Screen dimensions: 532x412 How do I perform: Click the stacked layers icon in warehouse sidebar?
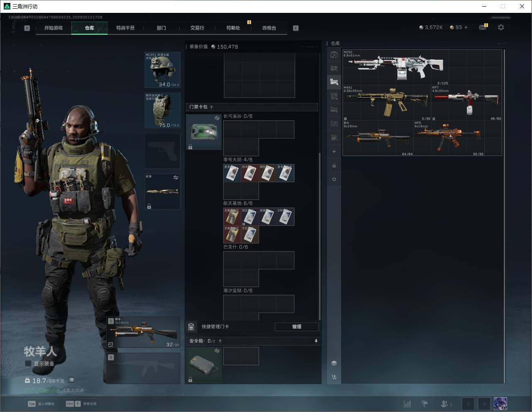point(334,363)
